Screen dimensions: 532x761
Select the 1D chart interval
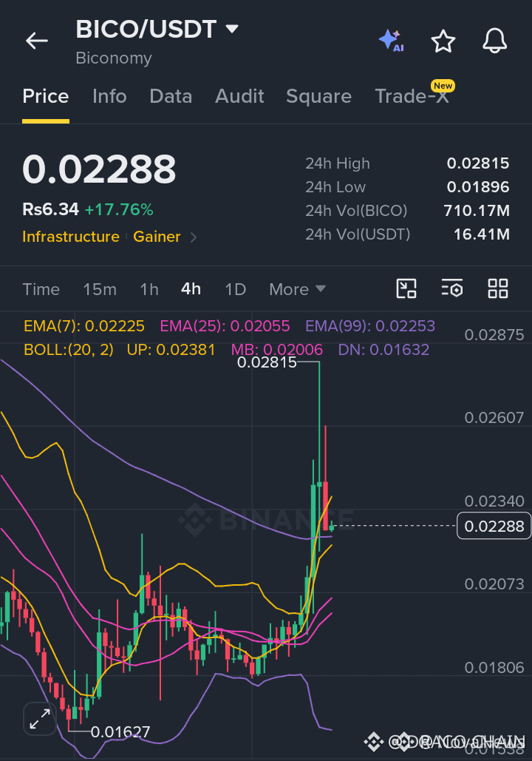point(236,289)
